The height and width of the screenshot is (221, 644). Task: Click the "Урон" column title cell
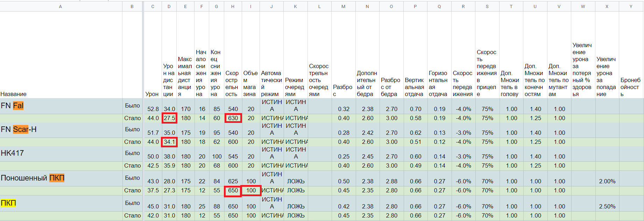pos(153,55)
